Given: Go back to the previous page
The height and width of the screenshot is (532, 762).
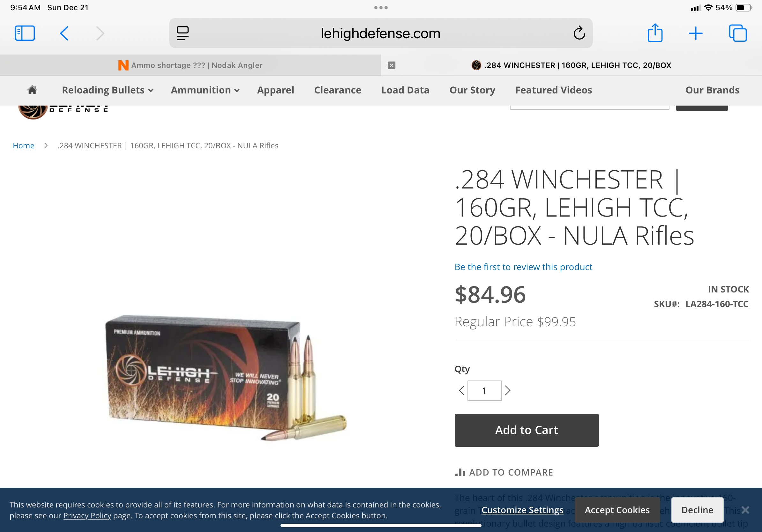Looking at the screenshot, I should (x=64, y=33).
